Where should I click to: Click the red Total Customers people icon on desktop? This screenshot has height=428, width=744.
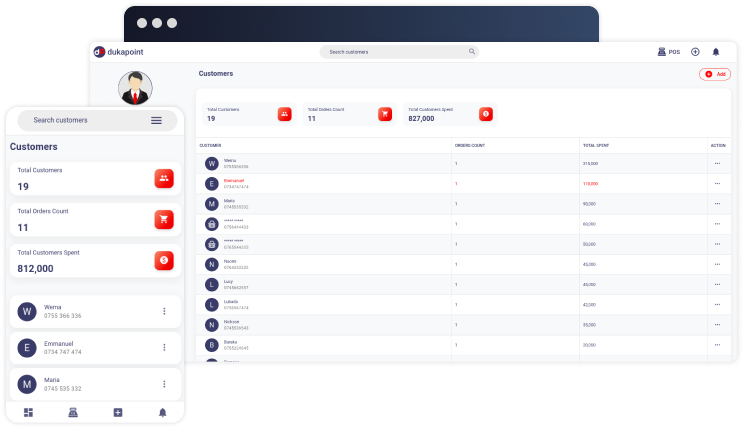click(285, 114)
